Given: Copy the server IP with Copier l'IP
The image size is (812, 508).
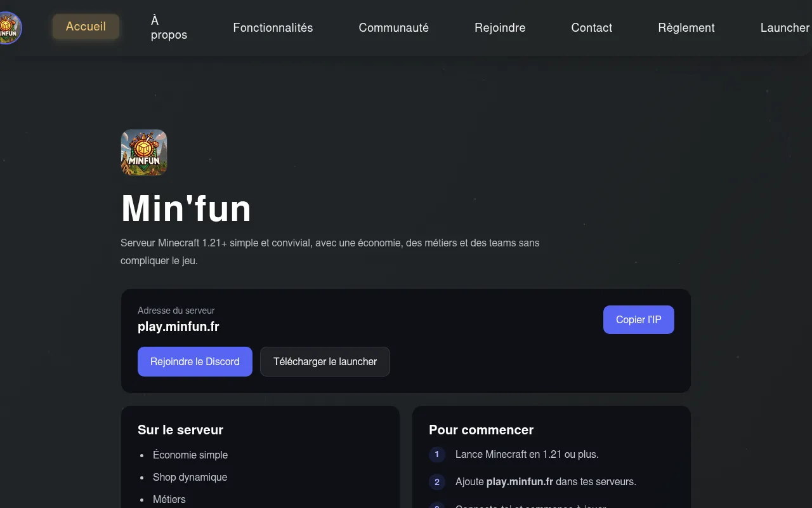Looking at the screenshot, I should pos(639,320).
